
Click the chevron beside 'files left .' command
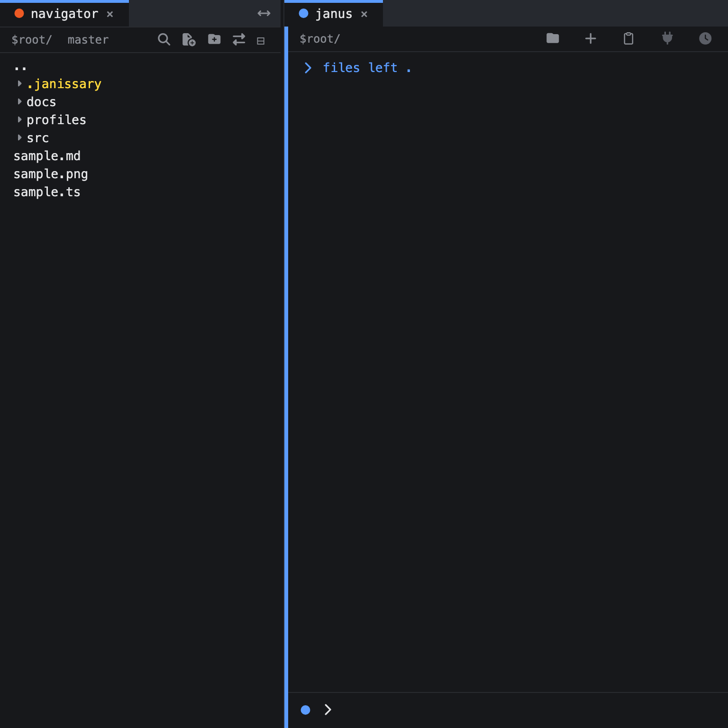[308, 68]
